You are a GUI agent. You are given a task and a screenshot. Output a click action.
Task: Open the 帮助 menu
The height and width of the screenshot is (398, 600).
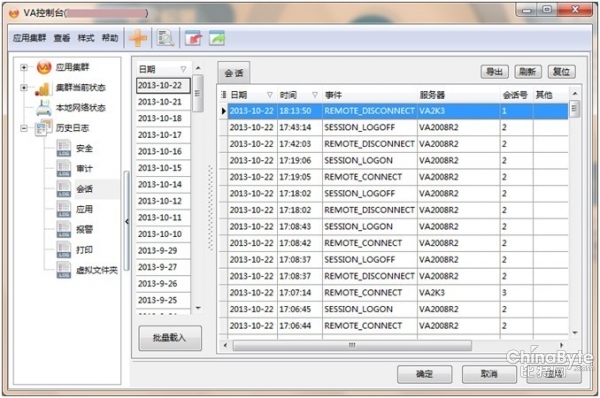[x=110, y=38]
